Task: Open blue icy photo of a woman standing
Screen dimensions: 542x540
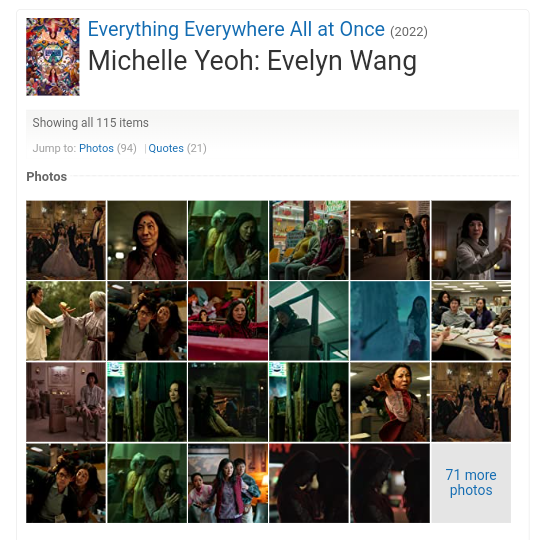Action: click(390, 321)
